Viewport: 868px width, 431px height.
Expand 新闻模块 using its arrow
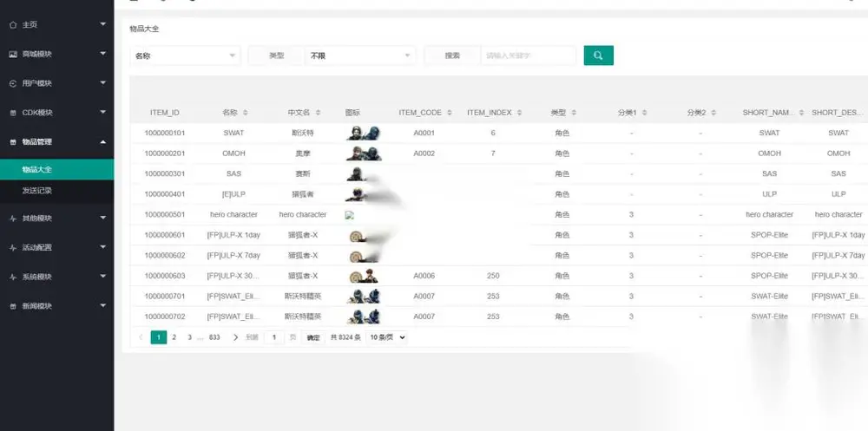[x=103, y=305]
